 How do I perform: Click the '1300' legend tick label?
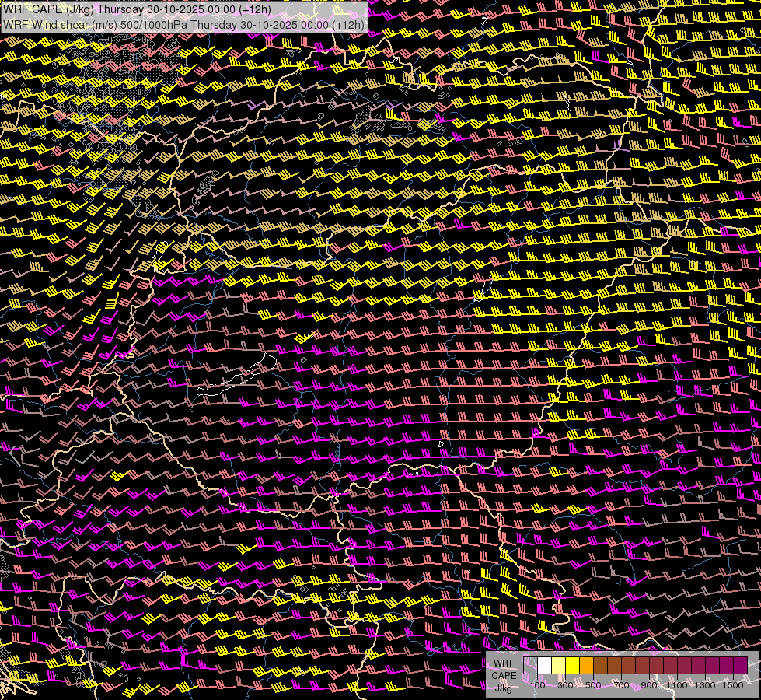(x=705, y=685)
